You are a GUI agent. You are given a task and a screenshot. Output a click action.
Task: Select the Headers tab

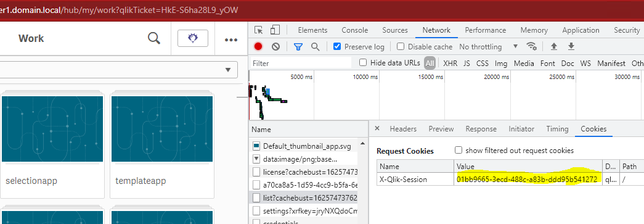403,128
